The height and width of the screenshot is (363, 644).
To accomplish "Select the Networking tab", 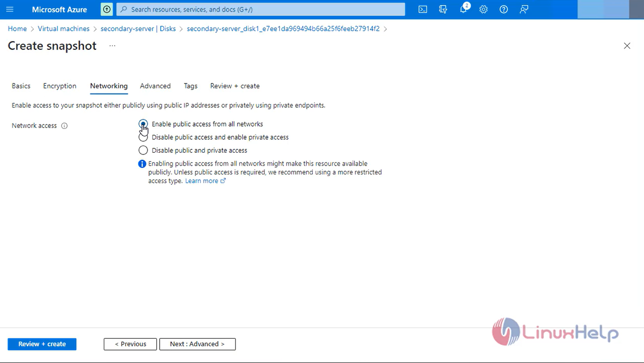I will pos(109,86).
